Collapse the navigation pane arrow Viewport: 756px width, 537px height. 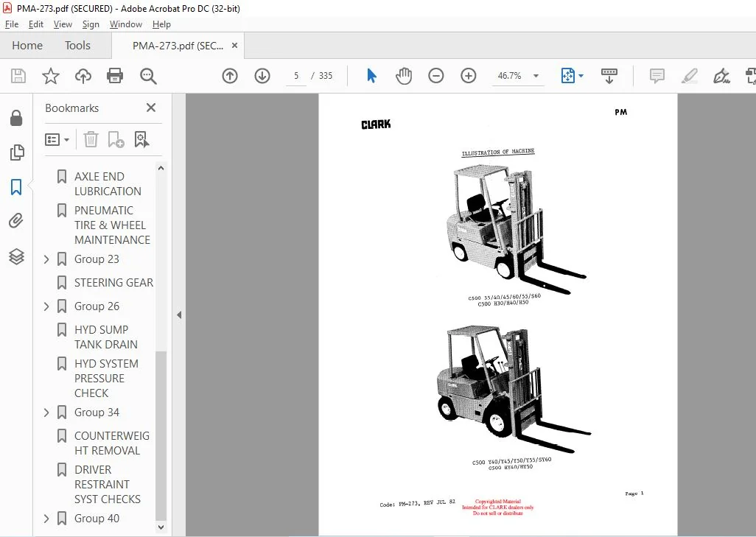click(x=179, y=315)
